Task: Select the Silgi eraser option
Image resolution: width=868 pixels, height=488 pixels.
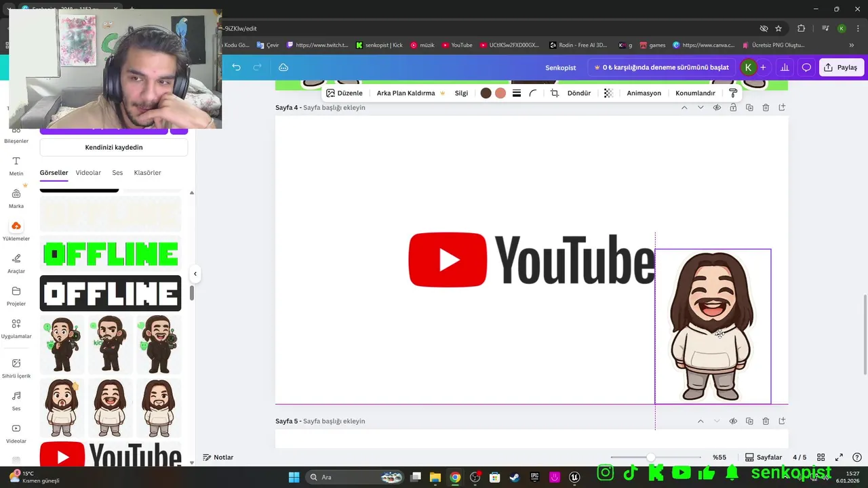Action: pos(461,93)
